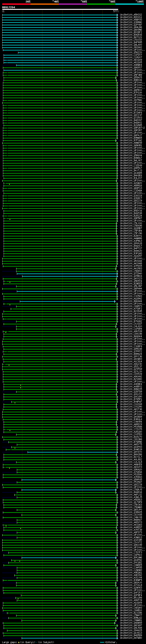Click the UniRef100_C4JGU7 label
This screenshot has height=644, width=146.
pyautogui.click(x=131, y=324)
